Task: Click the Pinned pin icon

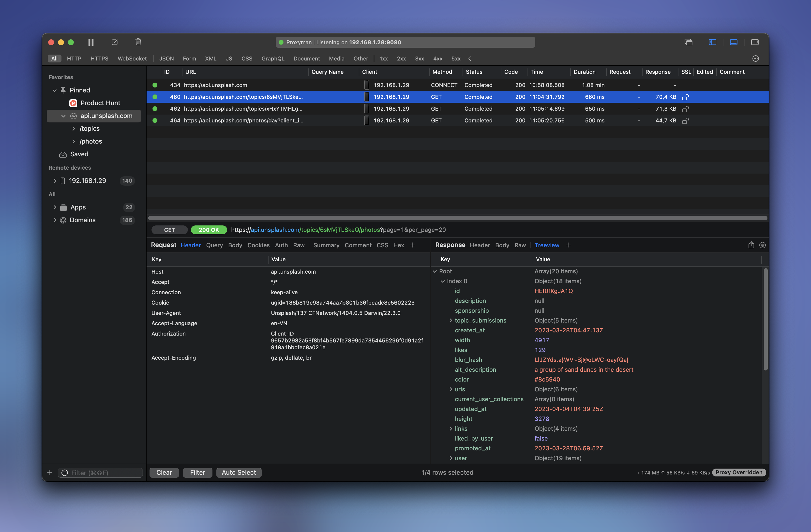Action: coord(63,90)
